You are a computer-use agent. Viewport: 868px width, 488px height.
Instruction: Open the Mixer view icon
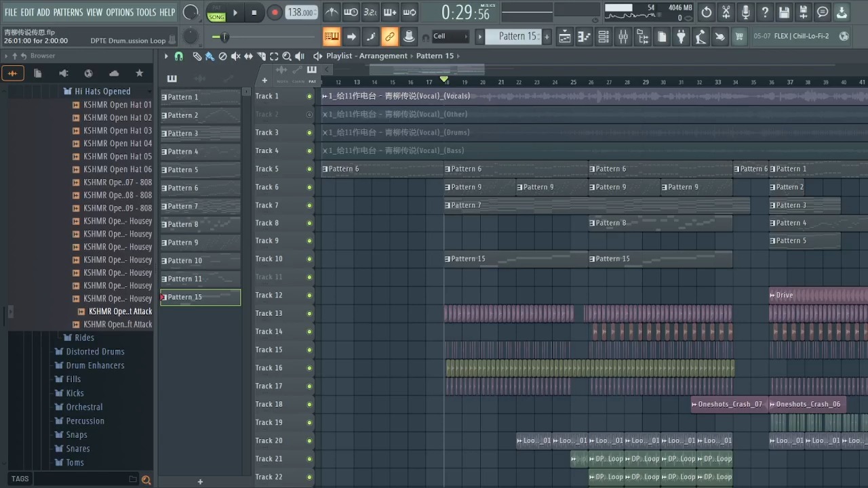tap(623, 37)
